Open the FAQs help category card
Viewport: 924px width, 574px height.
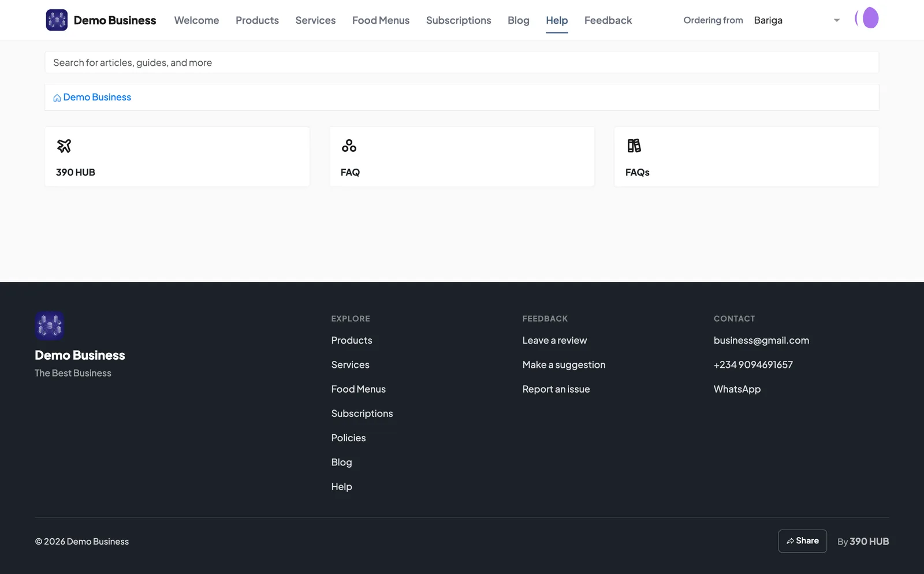point(747,156)
